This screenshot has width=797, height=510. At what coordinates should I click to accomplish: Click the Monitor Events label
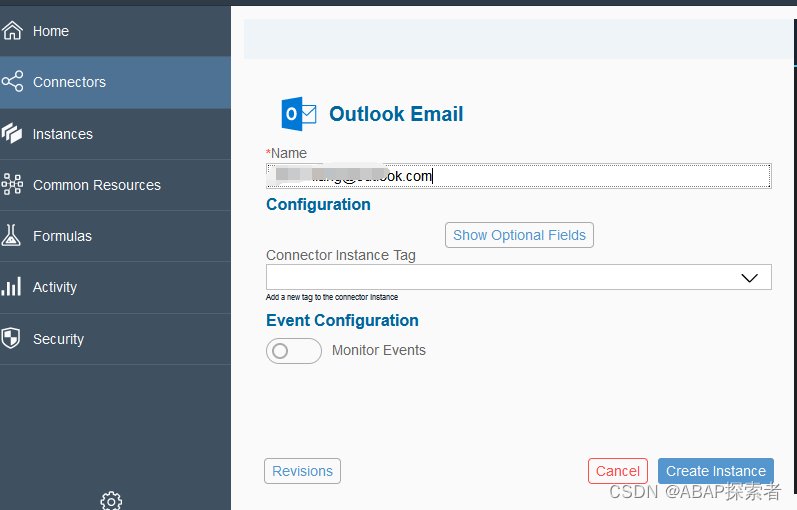tap(379, 350)
